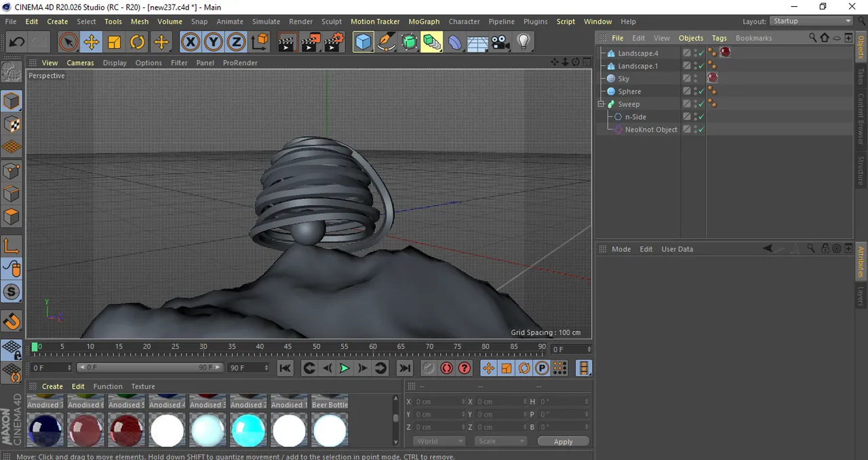
Task: Click the end frame 90 F field
Action: coord(248,368)
